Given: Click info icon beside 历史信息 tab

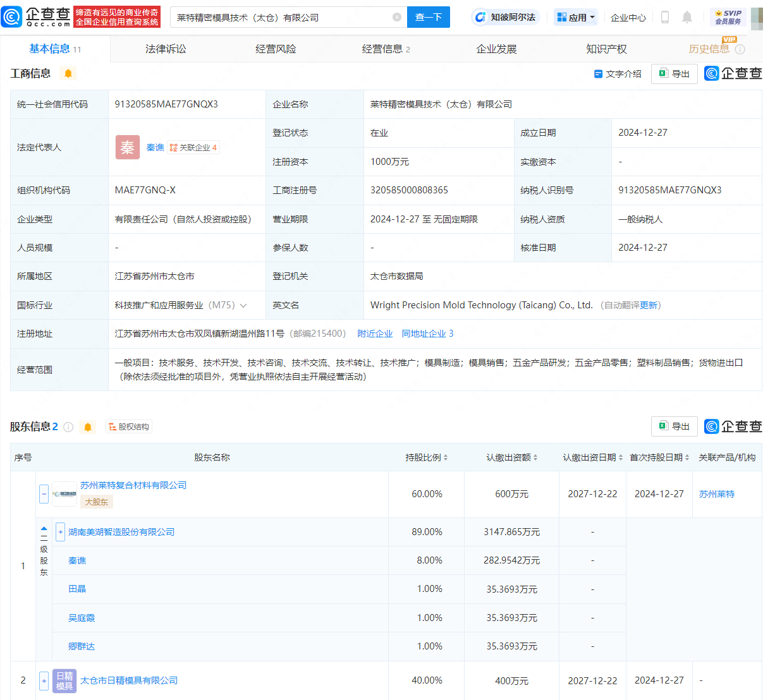Looking at the screenshot, I should 740,49.
